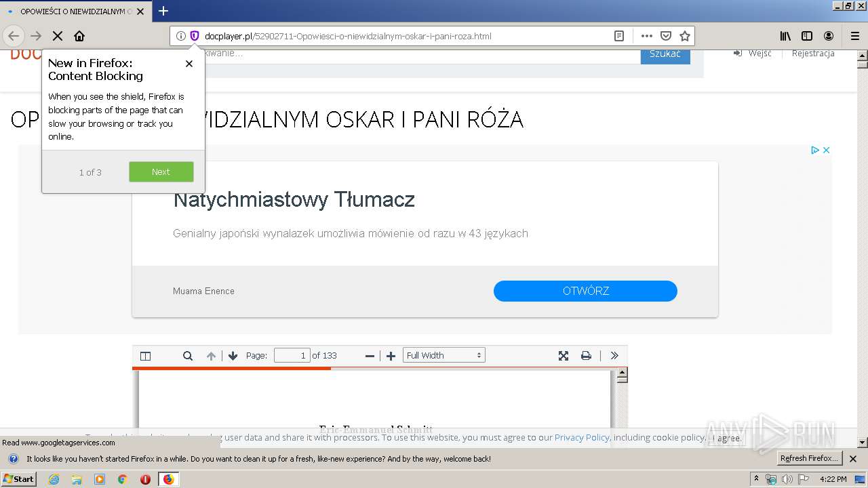868x488 pixels.
Task: Open the Full Width zoom dropdown
Action: [x=444, y=355]
